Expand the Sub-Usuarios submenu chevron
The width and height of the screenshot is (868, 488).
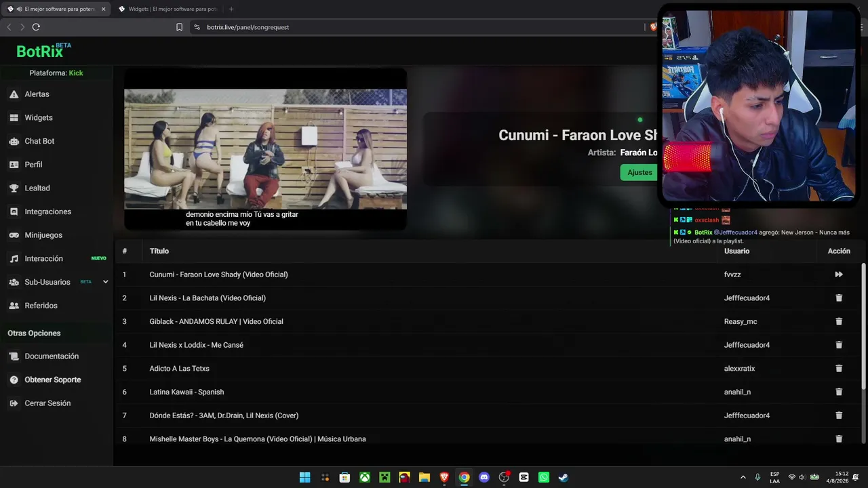tap(105, 282)
